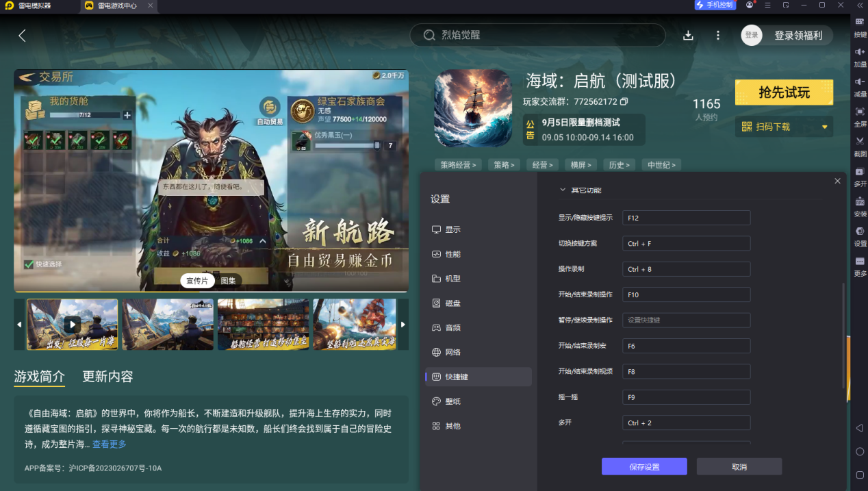Play the first video thumbnail
868x491 pixels.
tap(72, 325)
